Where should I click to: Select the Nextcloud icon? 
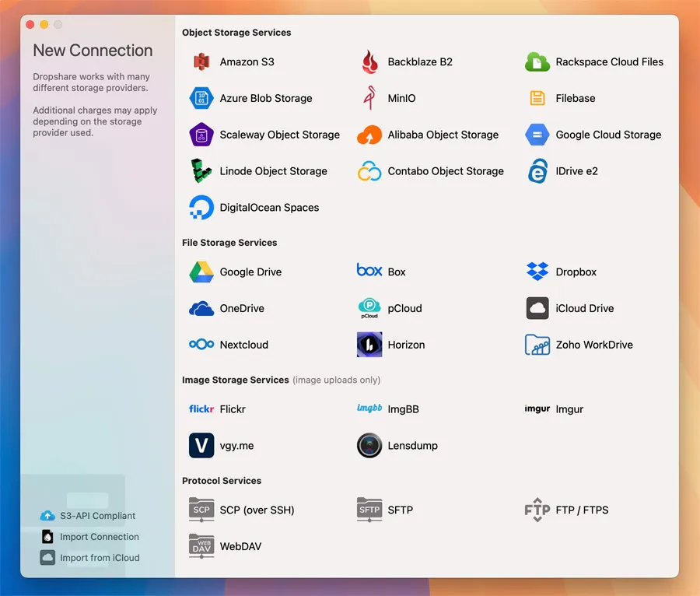[201, 345]
